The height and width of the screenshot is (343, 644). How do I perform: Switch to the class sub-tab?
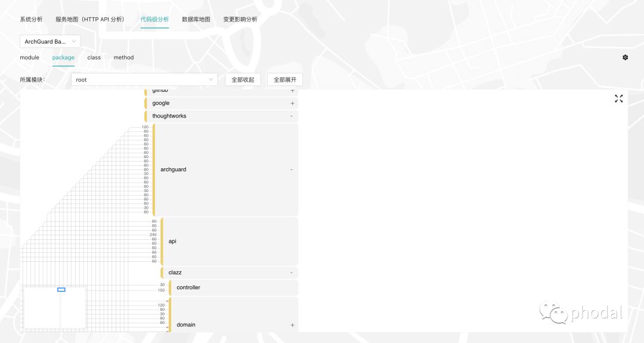(x=94, y=57)
